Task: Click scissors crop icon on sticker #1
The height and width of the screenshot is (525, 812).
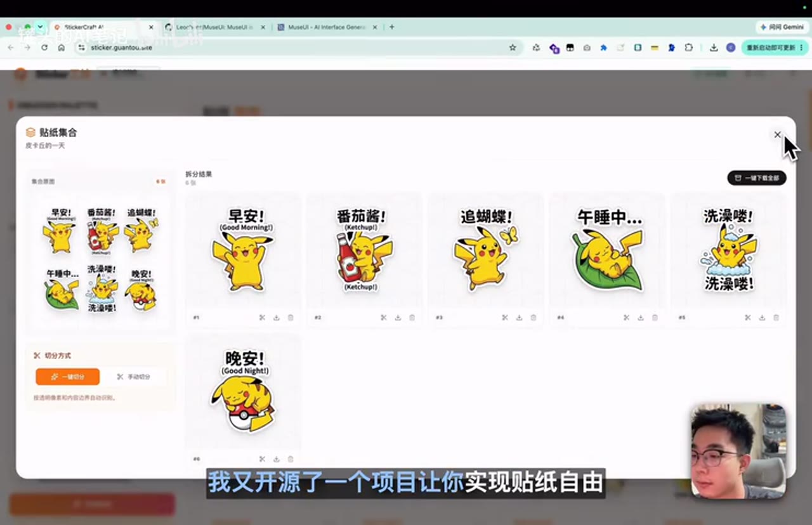Action: (x=262, y=318)
